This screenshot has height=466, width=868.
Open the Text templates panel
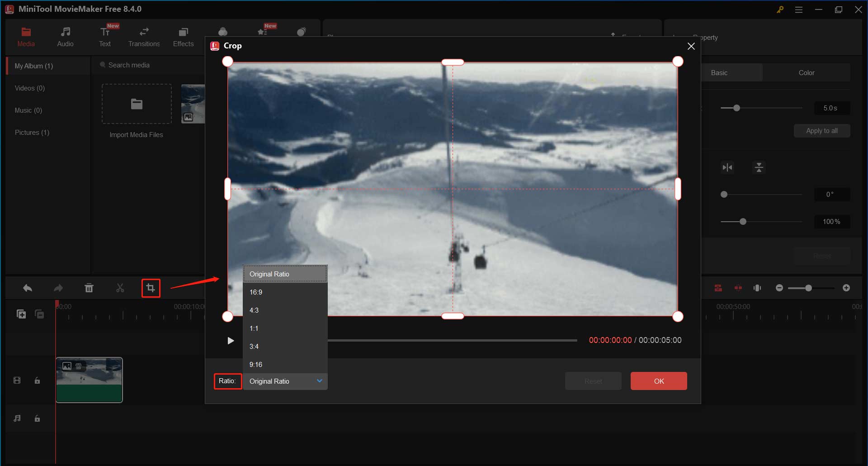point(105,36)
